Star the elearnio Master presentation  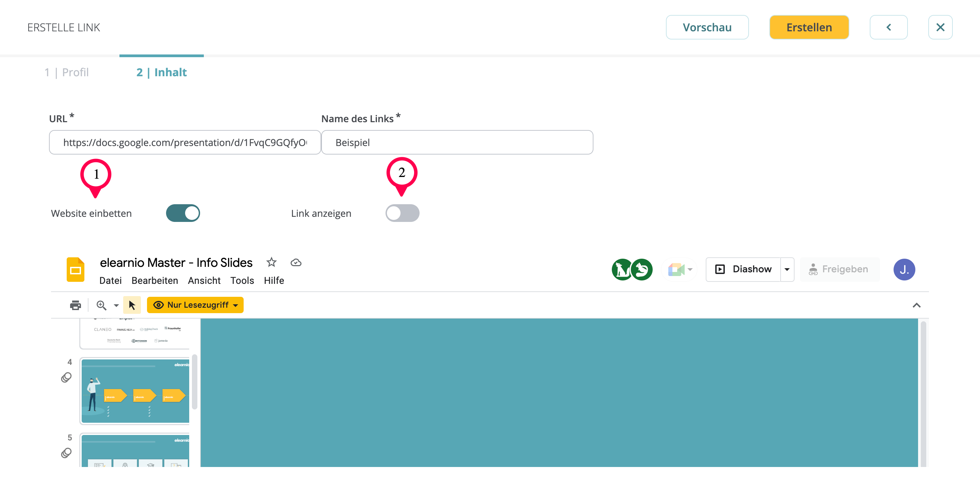tap(271, 262)
